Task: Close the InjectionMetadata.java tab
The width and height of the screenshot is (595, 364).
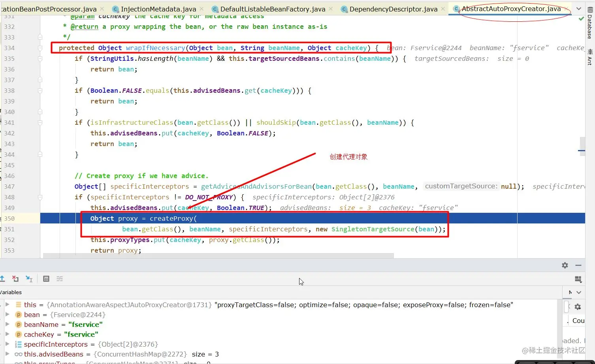Action: pyautogui.click(x=202, y=9)
